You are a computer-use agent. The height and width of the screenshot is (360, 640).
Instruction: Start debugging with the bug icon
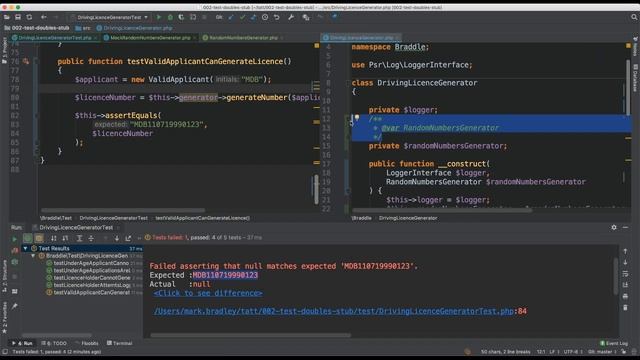pyautogui.click(x=170, y=17)
